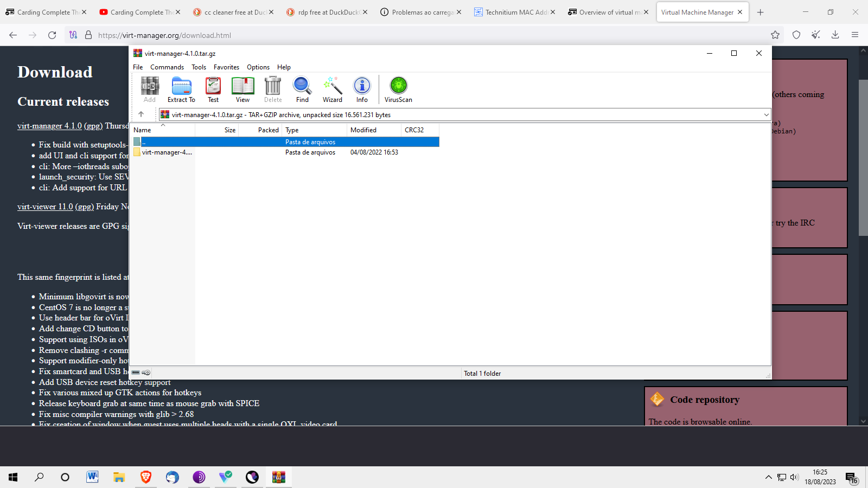Expand the archive path dropdown
The width and height of the screenshot is (868, 488).
[x=766, y=115]
